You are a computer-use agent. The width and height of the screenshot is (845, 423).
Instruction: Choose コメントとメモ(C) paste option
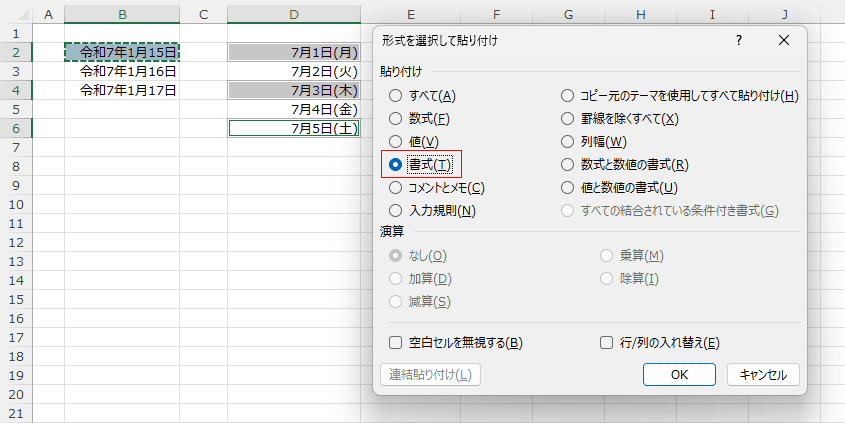(x=395, y=187)
